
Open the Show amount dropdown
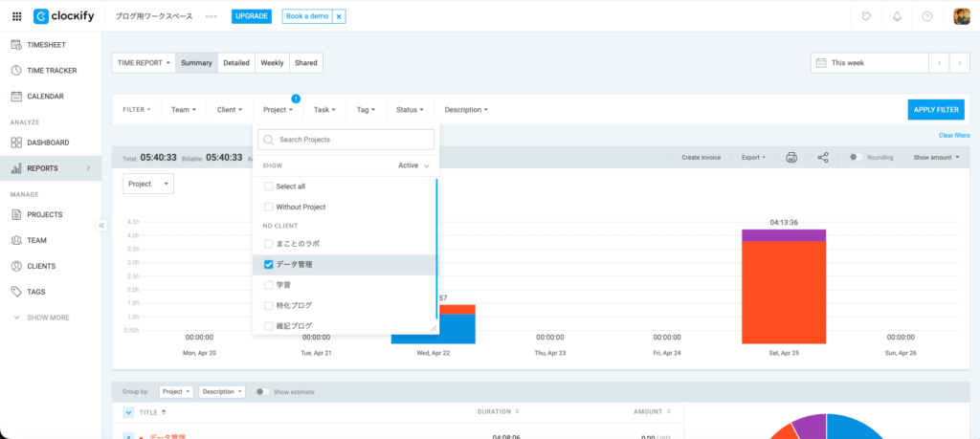click(935, 157)
